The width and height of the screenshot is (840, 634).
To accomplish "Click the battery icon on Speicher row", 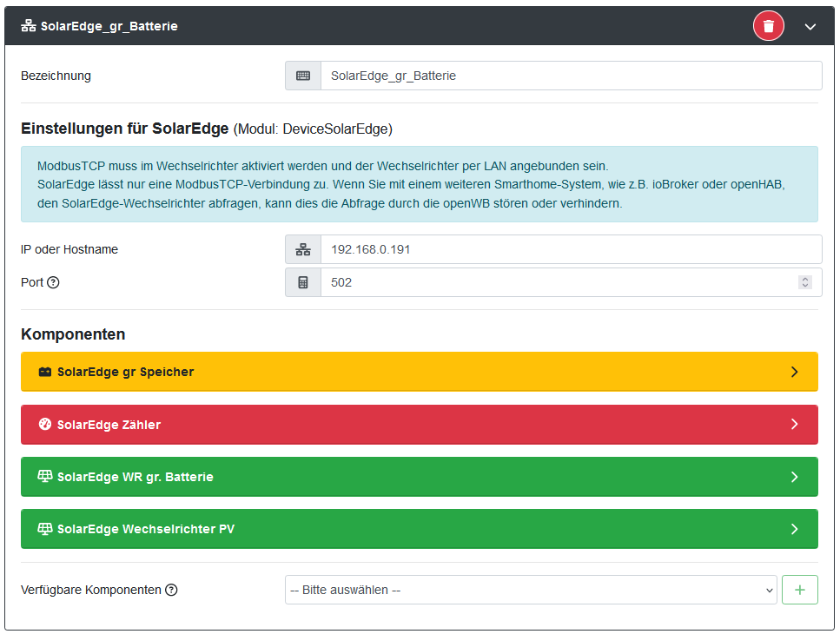I will [45, 372].
